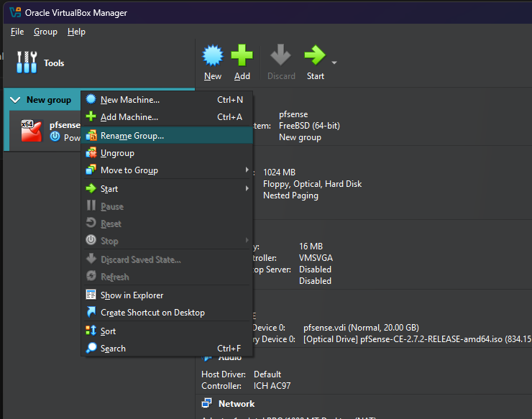Click the New machine starburst toolbar icon

point(213,55)
